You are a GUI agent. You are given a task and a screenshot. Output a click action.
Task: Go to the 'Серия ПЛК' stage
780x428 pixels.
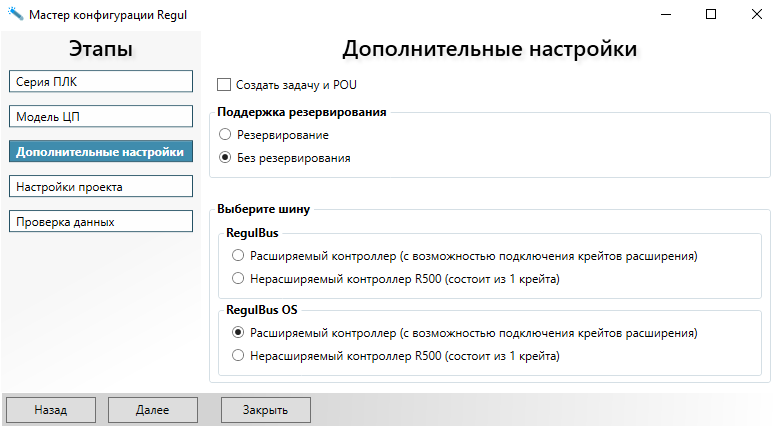tap(100, 82)
